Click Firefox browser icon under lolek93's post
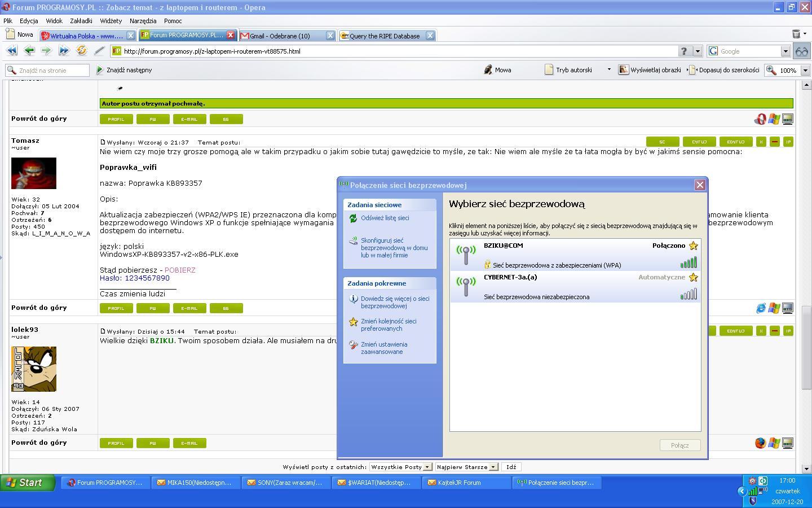 [x=761, y=443]
